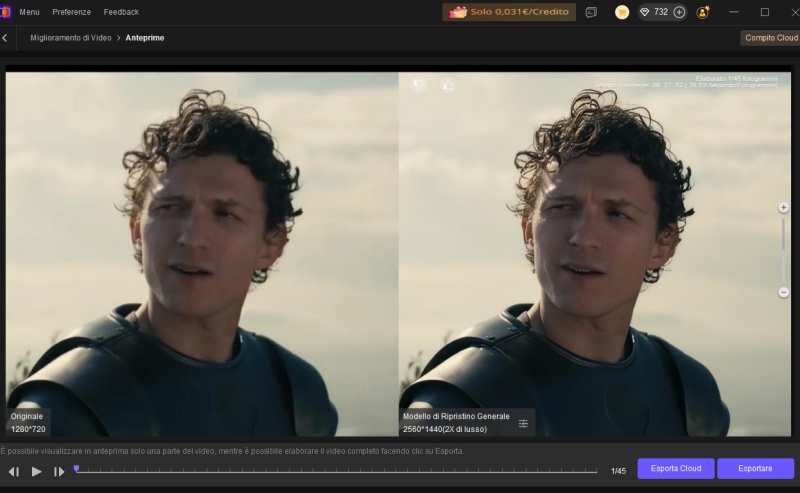Maximize the application window
The height and width of the screenshot is (493, 800).
(x=764, y=12)
